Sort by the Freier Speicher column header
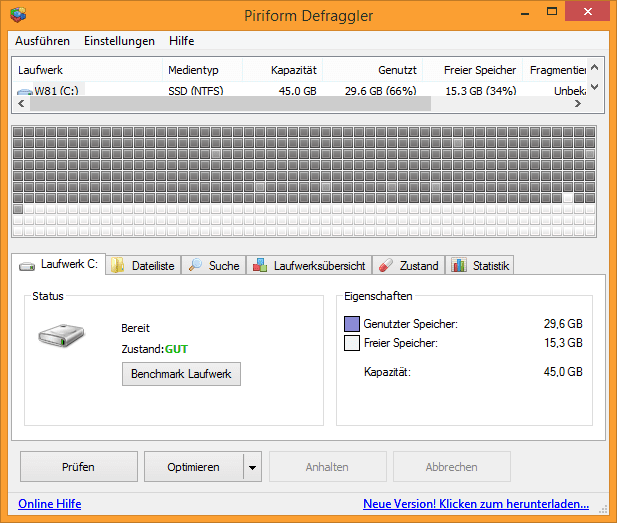Image resolution: width=617 pixels, height=523 pixels. [x=472, y=70]
